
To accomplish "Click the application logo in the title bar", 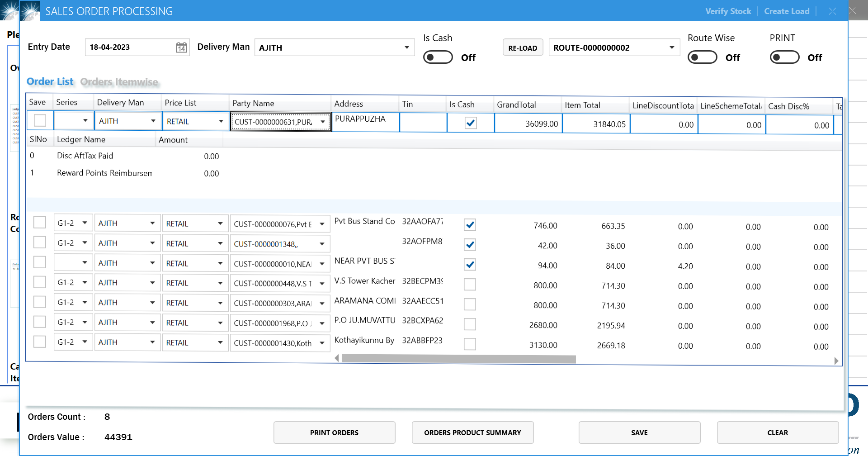I will point(30,10).
